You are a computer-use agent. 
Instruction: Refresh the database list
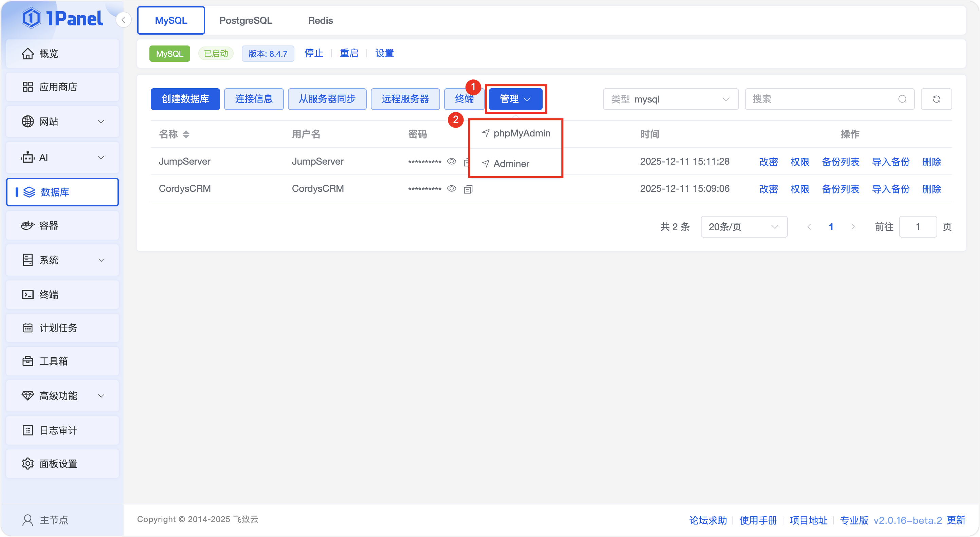(x=937, y=99)
